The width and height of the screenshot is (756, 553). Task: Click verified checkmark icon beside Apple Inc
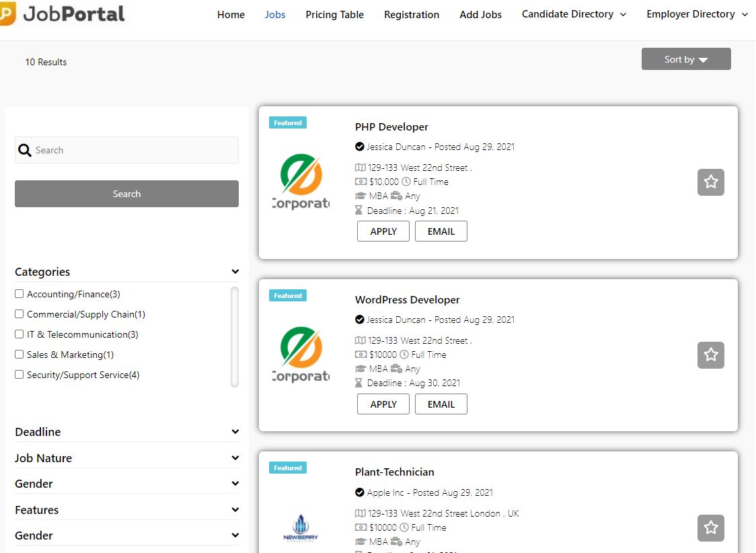[360, 492]
